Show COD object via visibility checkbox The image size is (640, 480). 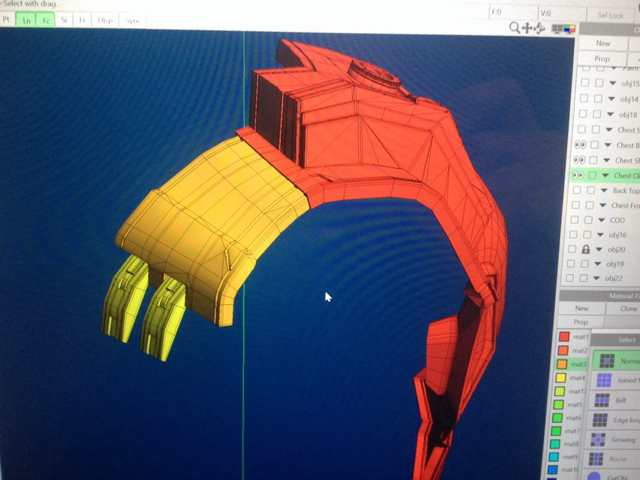point(574,220)
